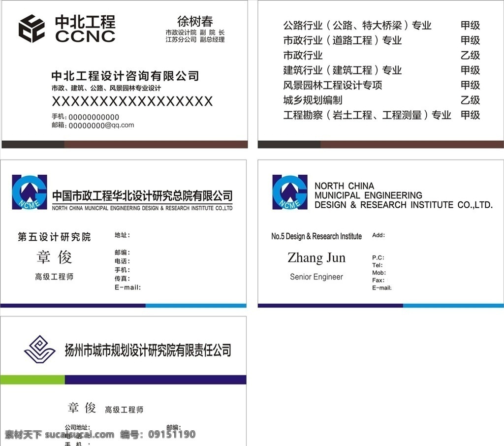
Task: Click '甲级' beside 公路行业 line
Action: tap(470, 25)
